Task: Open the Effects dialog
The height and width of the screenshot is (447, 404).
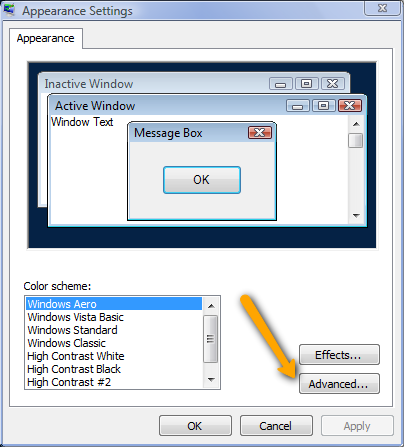Action: [339, 355]
